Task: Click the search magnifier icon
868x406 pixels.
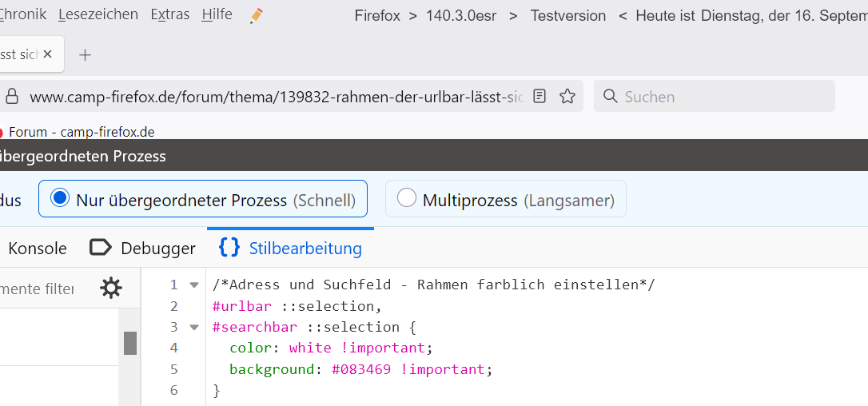Action: click(611, 97)
